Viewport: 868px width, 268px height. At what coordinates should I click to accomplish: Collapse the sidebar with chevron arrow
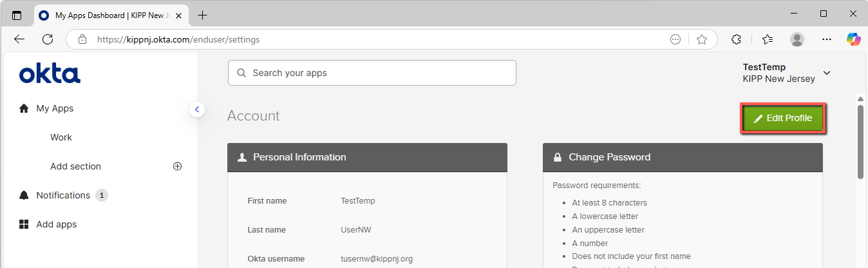(x=197, y=110)
